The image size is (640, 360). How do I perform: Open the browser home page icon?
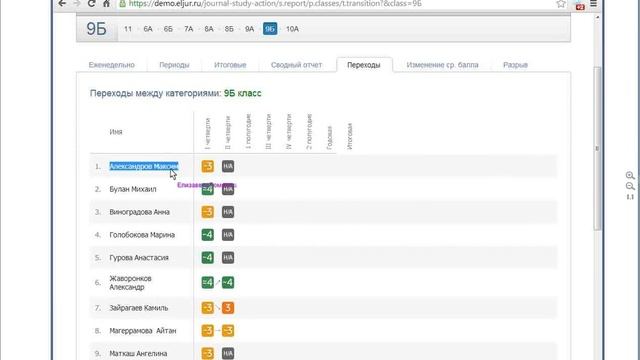point(107,4)
